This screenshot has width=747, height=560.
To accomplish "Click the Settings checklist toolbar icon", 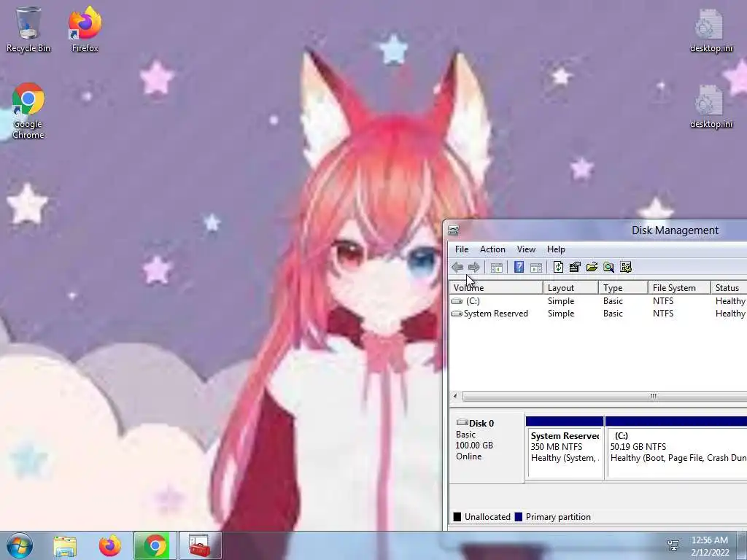I will click(x=626, y=267).
